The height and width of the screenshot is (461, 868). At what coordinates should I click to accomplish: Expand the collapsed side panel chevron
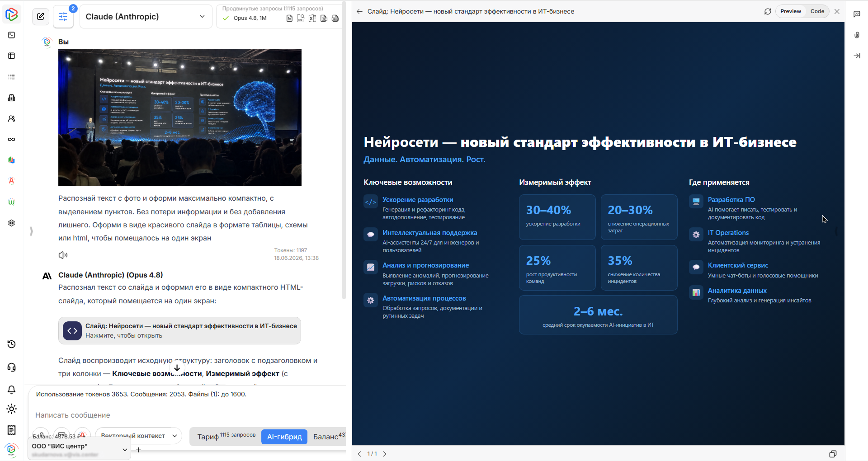[31, 231]
